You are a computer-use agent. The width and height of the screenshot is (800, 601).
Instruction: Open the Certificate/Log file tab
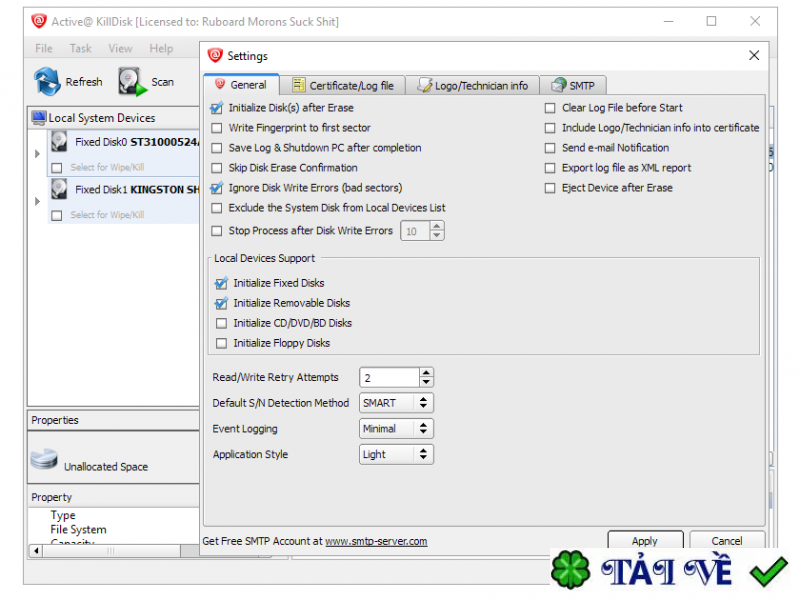pyautogui.click(x=342, y=85)
